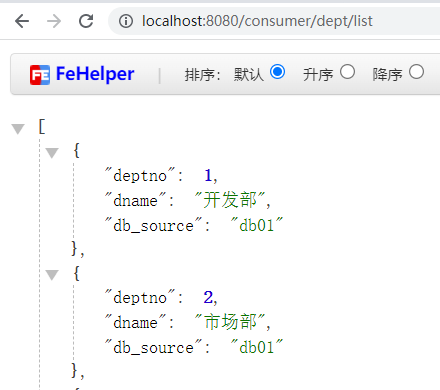The width and height of the screenshot is (440, 390).
Task: Click "db_source" key in 市场部 object
Action: [x=153, y=347]
